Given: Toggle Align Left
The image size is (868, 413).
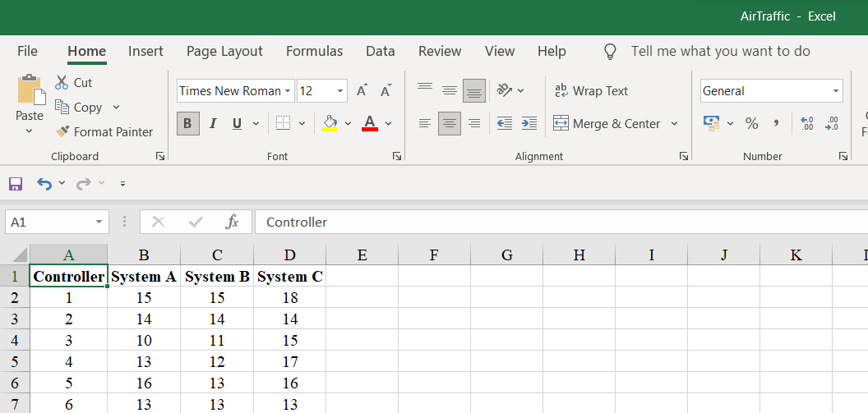Looking at the screenshot, I should pos(425,123).
